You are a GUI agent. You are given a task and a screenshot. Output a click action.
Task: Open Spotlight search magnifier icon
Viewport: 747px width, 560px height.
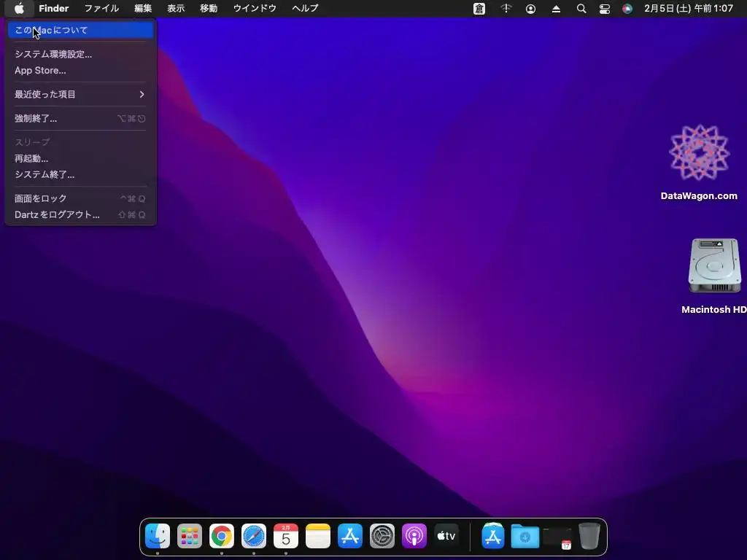click(581, 9)
